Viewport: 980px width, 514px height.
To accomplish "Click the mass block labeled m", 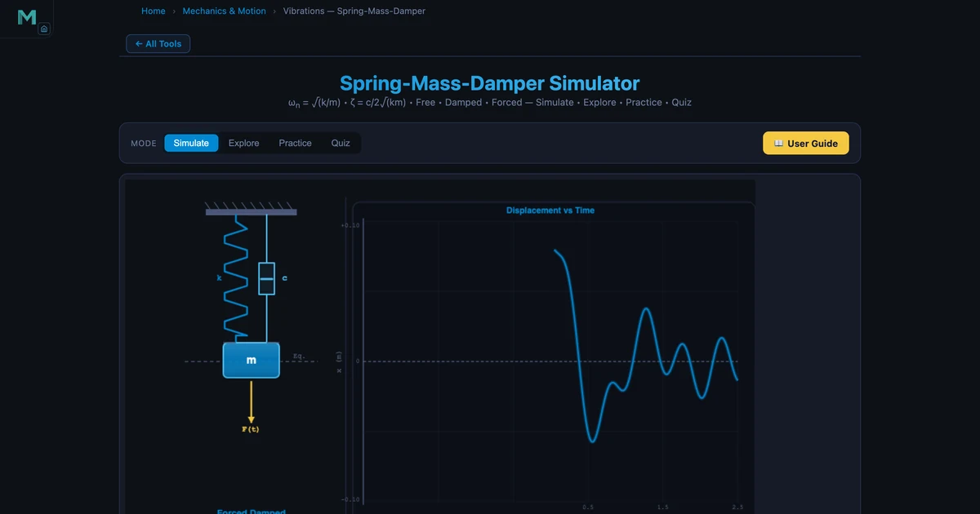I will tap(252, 360).
